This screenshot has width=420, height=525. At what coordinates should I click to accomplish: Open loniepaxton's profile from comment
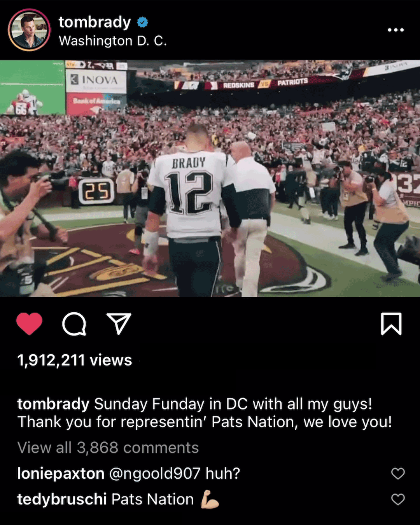pyautogui.click(x=61, y=474)
